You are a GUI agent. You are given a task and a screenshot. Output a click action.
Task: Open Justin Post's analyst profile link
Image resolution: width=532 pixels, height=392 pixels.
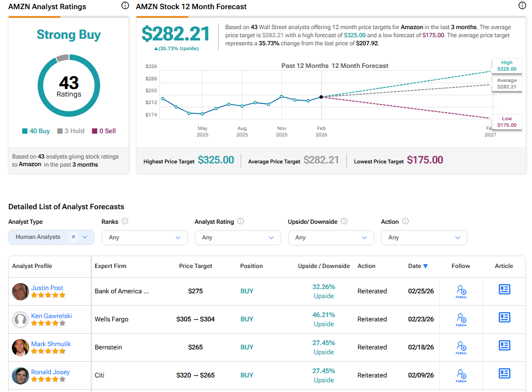(x=47, y=288)
